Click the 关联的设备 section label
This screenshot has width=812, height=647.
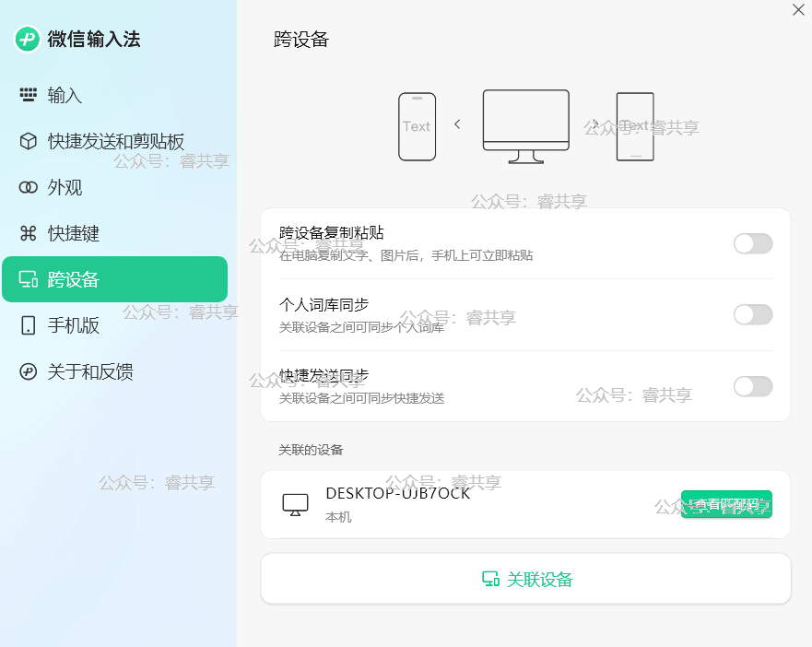[311, 450]
